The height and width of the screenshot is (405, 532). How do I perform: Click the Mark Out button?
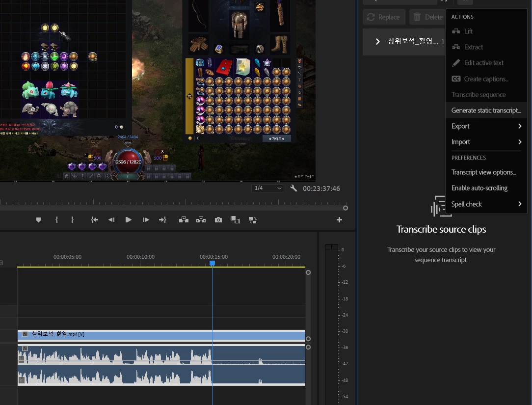tap(72, 220)
